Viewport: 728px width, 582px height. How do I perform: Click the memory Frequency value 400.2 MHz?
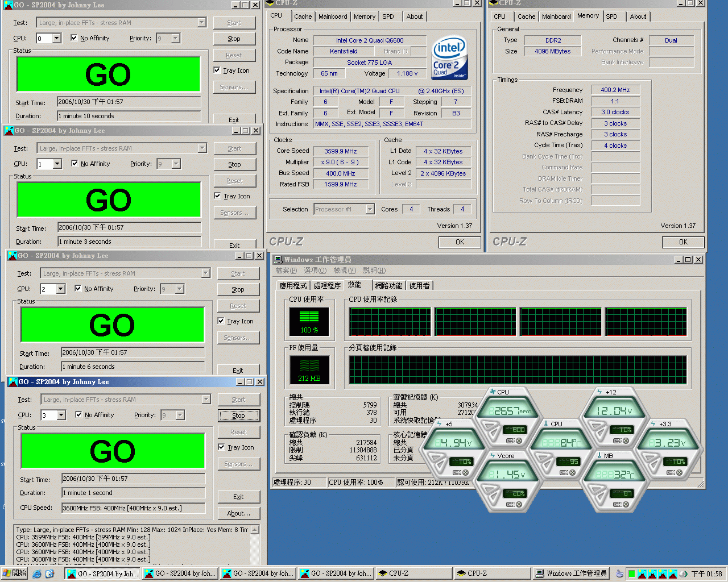pyautogui.click(x=615, y=90)
